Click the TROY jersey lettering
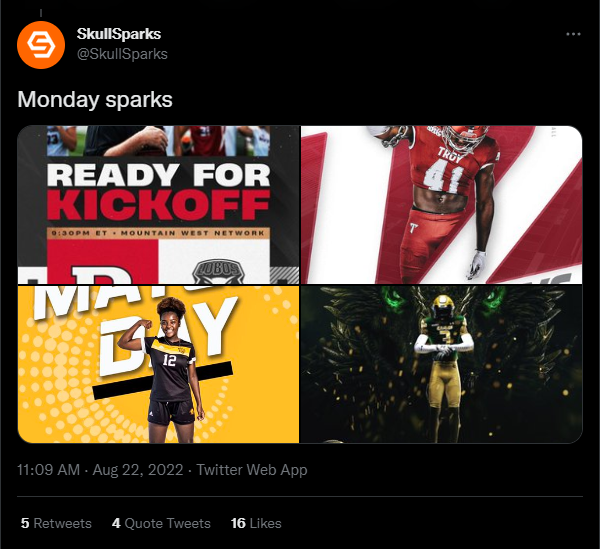600x549 pixels. 450,153
